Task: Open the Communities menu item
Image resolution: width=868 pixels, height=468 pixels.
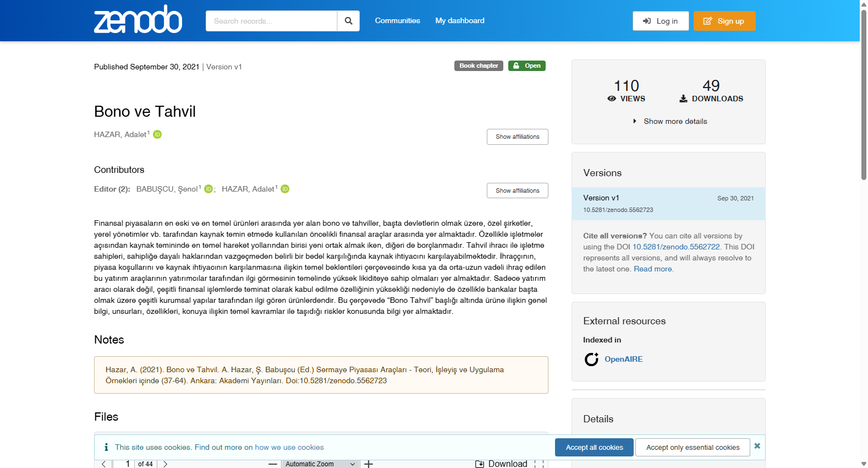Action: click(398, 20)
